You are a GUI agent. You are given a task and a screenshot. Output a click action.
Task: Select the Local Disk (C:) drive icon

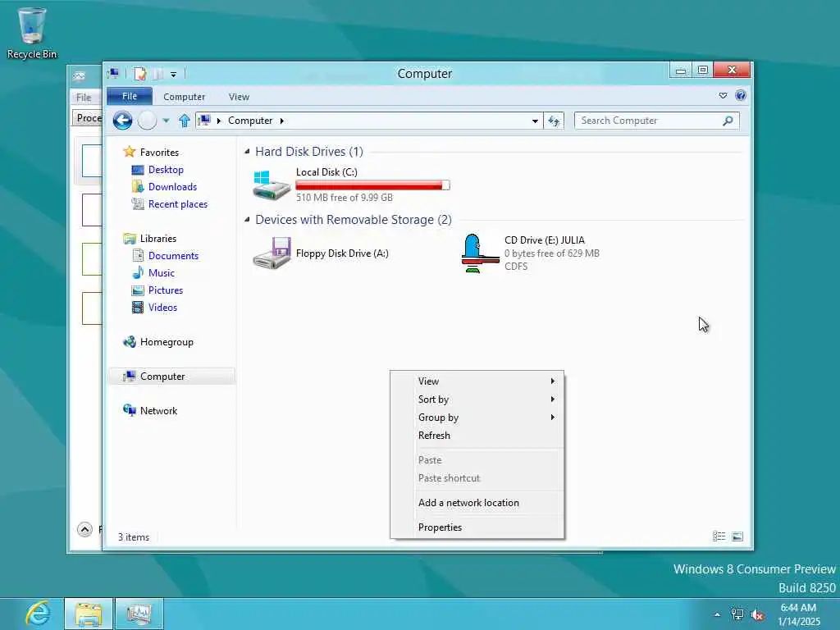pyautogui.click(x=272, y=185)
